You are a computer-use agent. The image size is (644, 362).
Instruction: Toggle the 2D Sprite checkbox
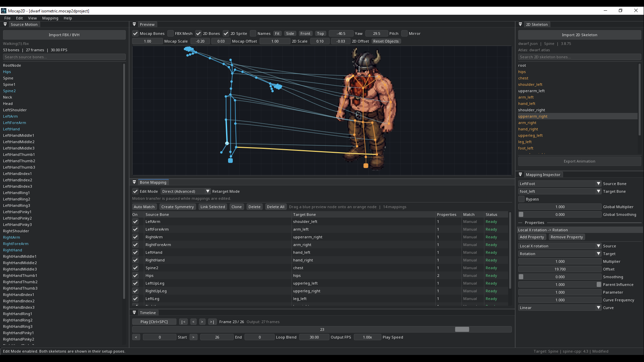(226, 34)
